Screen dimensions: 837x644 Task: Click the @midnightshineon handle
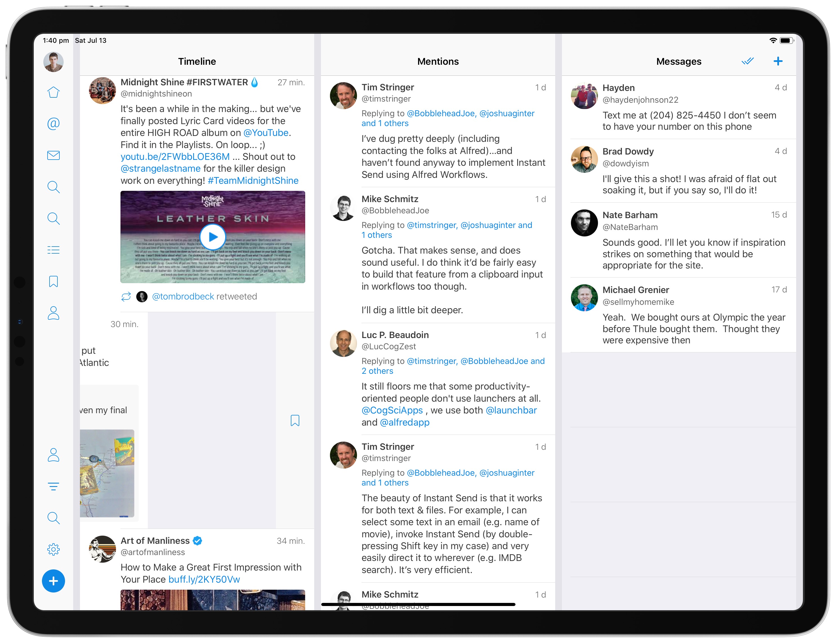tap(156, 94)
